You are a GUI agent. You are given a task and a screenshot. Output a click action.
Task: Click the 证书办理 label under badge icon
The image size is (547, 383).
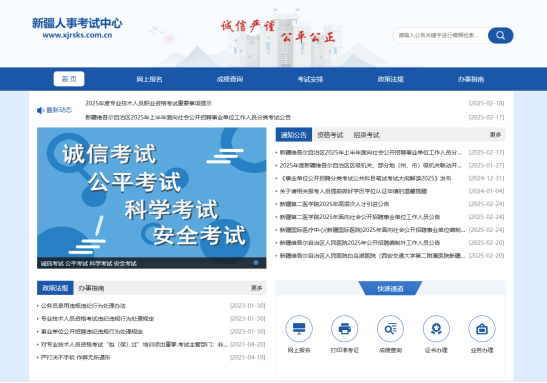coord(436,350)
